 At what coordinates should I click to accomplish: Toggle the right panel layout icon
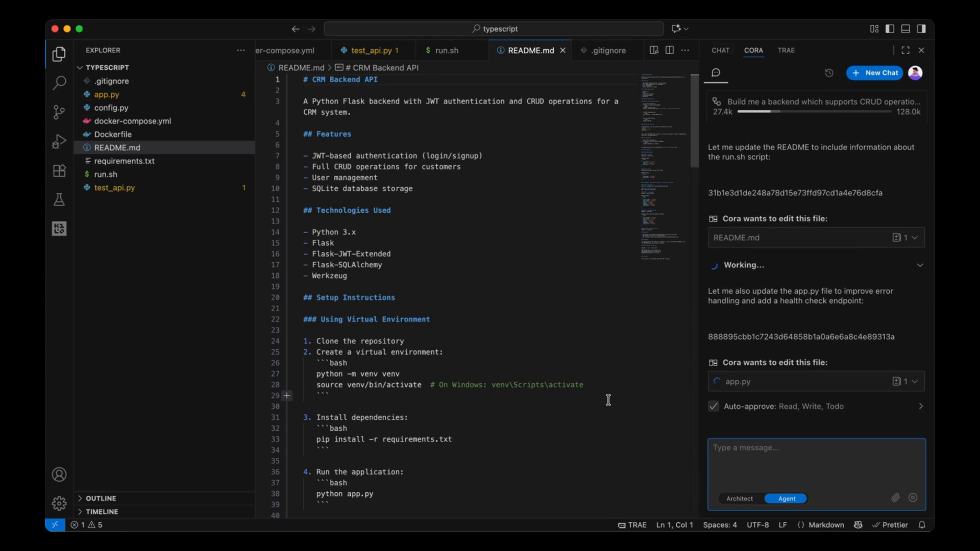pyautogui.click(x=922, y=29)
